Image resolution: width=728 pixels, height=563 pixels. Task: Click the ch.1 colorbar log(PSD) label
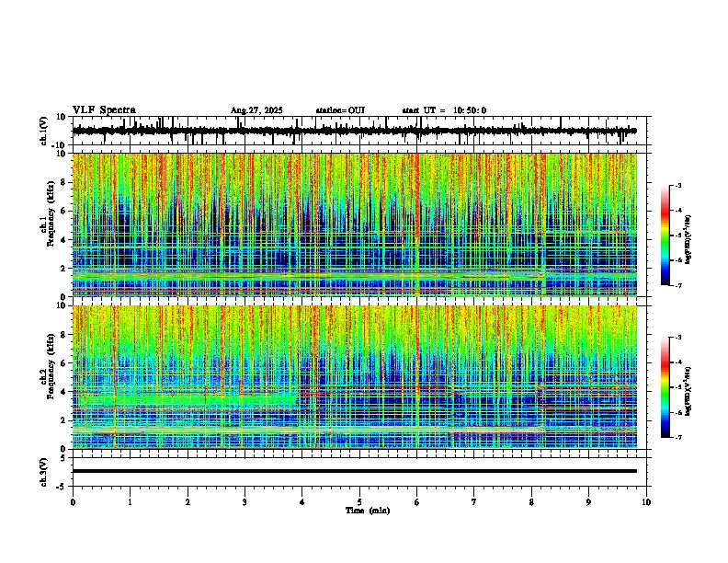pyautogui.click(x=688, y=239)
